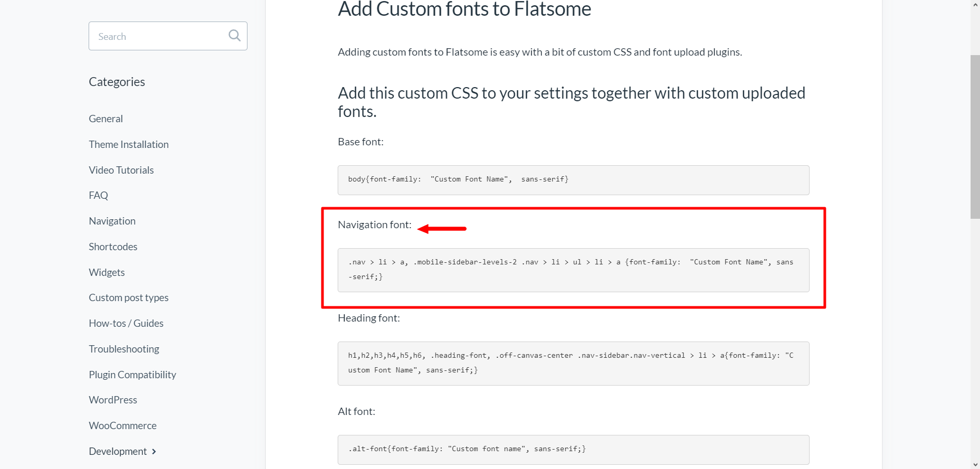The image size is (980, 469).
Task: Click the search magnifier icon
Action: 234,36
